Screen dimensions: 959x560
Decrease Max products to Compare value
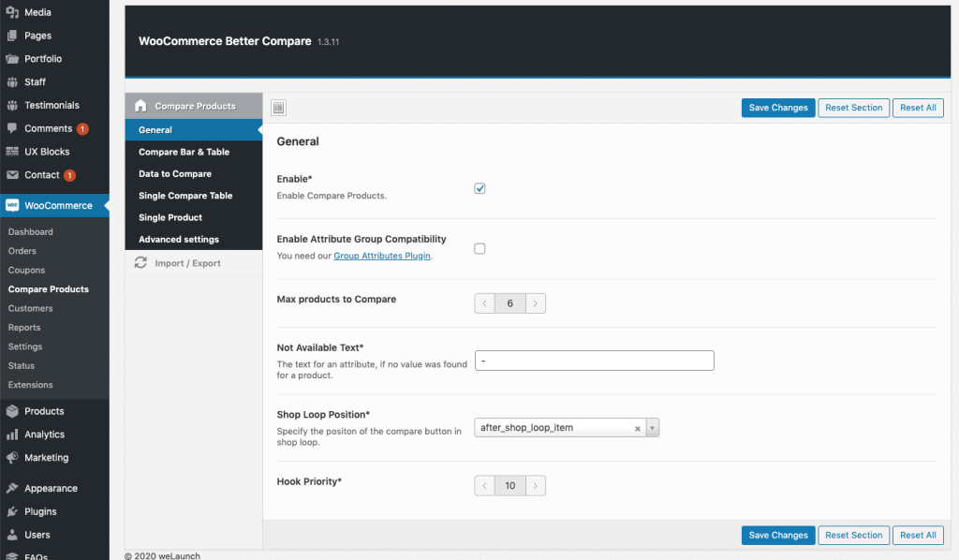484,303
